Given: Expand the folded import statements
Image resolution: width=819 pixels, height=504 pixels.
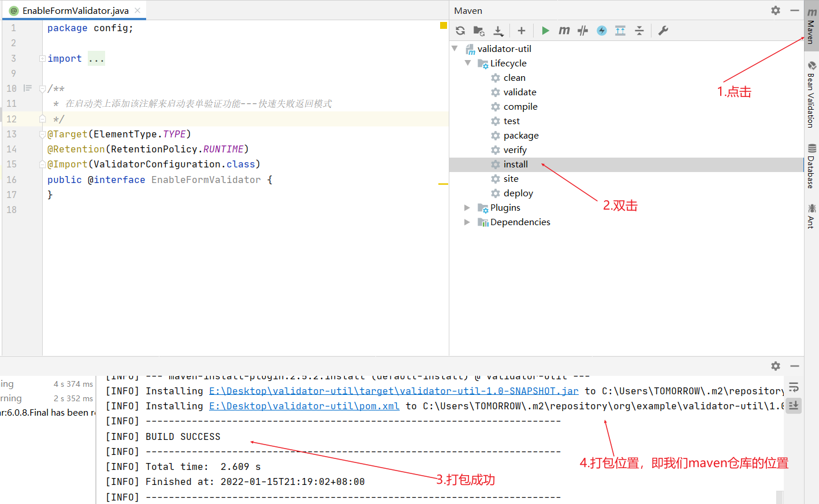Looking at the screenshot, I should pyautogui.click(x=42, y=58).
